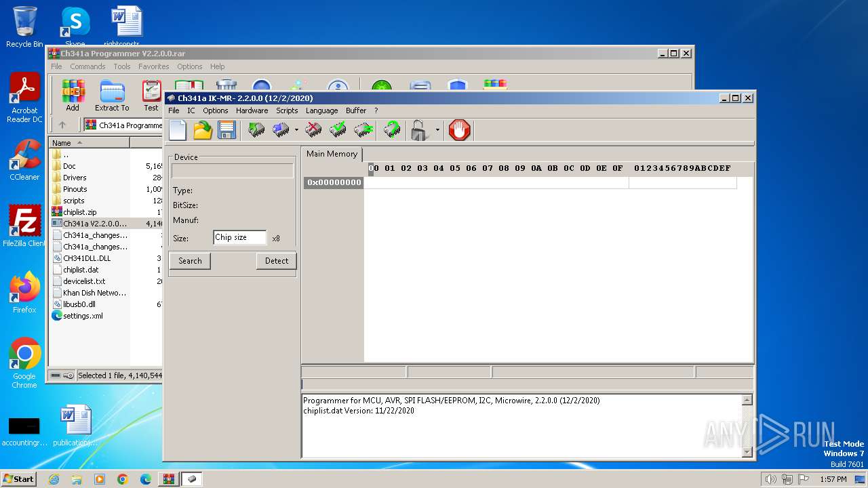Expand the padlock dropdown arrow

[437, 130]
